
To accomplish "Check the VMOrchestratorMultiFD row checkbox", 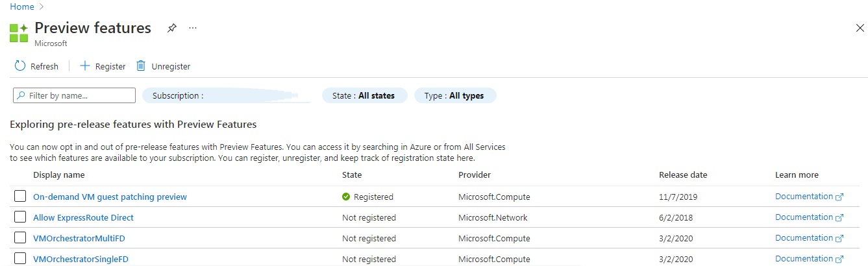I will click(x=20, y=238).
